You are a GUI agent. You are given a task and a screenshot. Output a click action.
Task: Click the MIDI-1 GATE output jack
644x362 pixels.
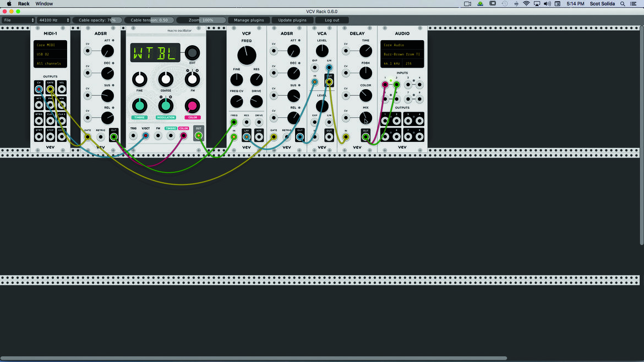[x=50, y=89]
